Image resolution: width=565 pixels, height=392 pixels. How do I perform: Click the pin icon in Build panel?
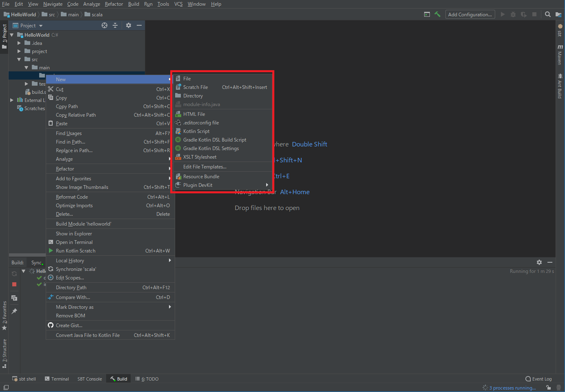tap(14, 311)
